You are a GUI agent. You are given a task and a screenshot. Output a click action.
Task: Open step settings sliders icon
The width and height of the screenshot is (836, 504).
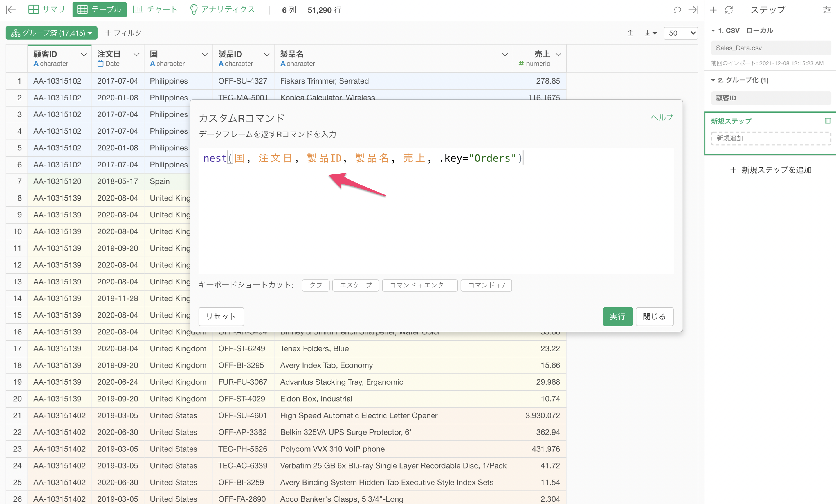[x=827, y=10]
